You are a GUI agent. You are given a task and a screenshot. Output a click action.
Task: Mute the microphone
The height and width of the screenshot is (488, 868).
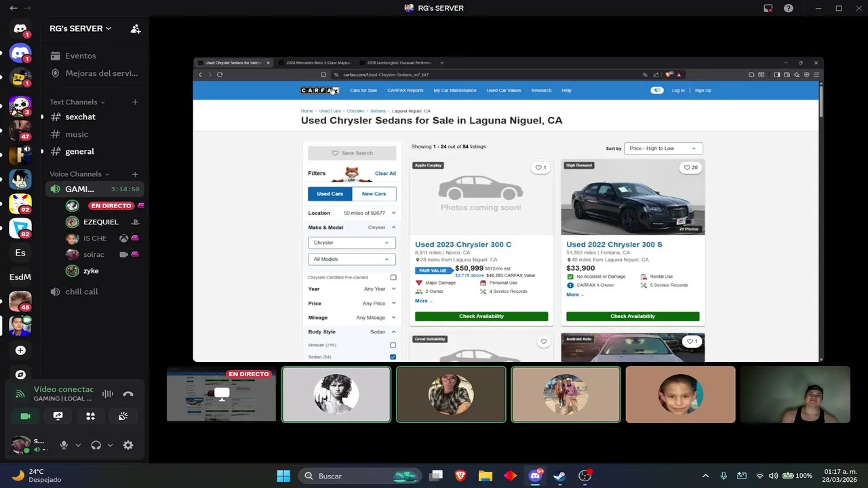(64, 445)
